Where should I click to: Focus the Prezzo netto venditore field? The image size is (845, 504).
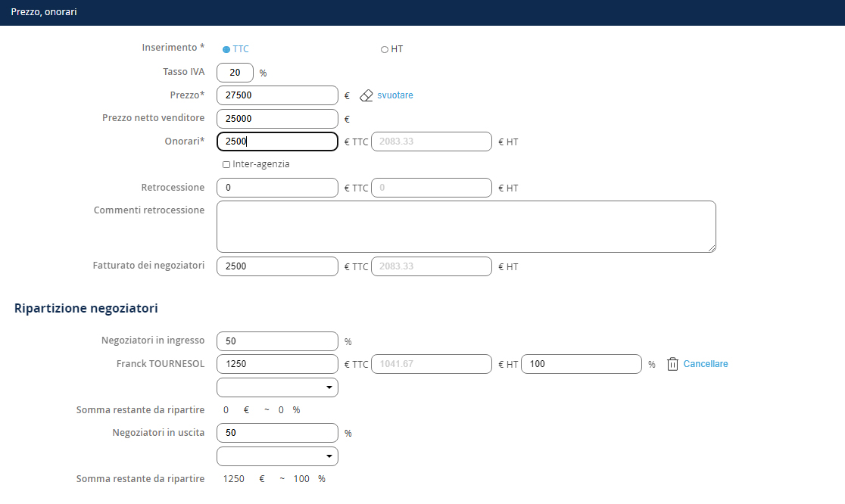point(277,119)
